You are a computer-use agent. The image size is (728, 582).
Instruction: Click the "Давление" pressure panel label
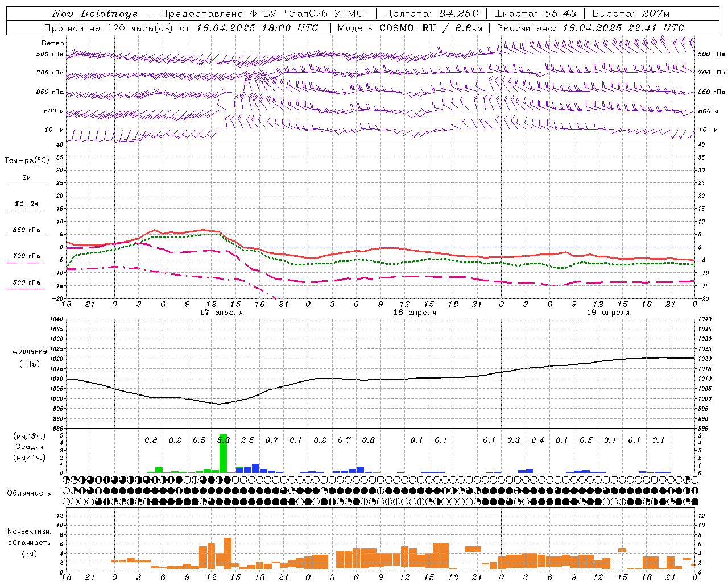[30, 351]
